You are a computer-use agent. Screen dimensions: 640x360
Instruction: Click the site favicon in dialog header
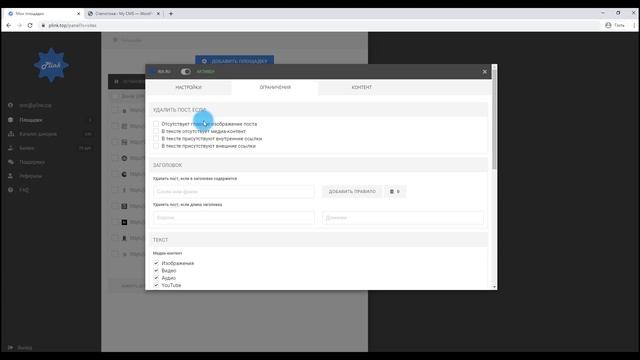152,71
